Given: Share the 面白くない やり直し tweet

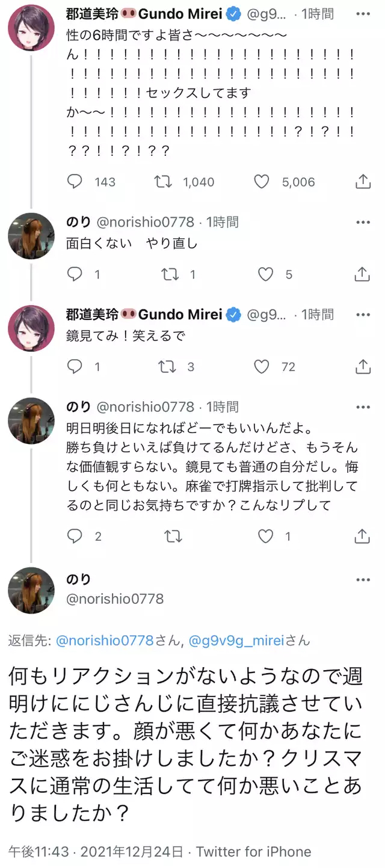Looking at the screenshot, I should point(363,274).
